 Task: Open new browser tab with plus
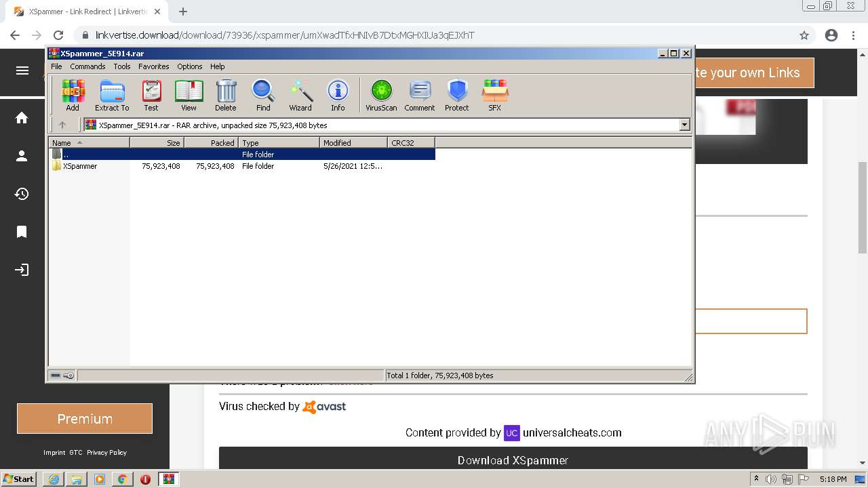pyautogui.click(x=183, y=12)
